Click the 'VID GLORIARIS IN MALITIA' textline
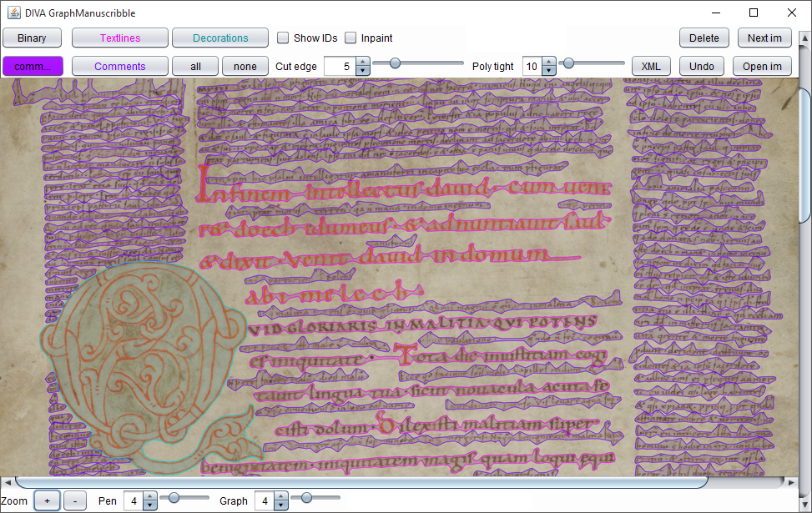Viewport: 812px width, 513px height. [x=422, y=324]
